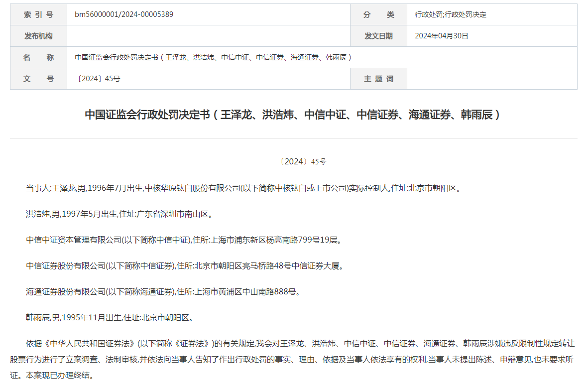Click the 发布机构 label cell
Screen dimensions: 588x390
point(39,36)
